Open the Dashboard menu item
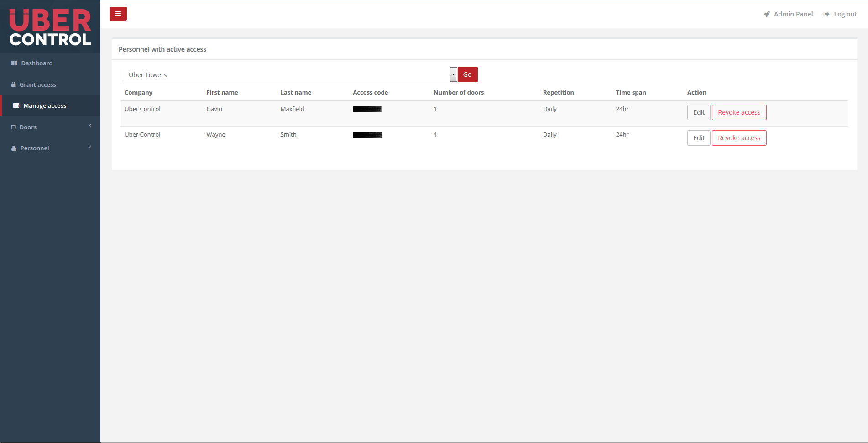Screen dimensions: 868x443 pyautogui.click(x=37, y=63)
